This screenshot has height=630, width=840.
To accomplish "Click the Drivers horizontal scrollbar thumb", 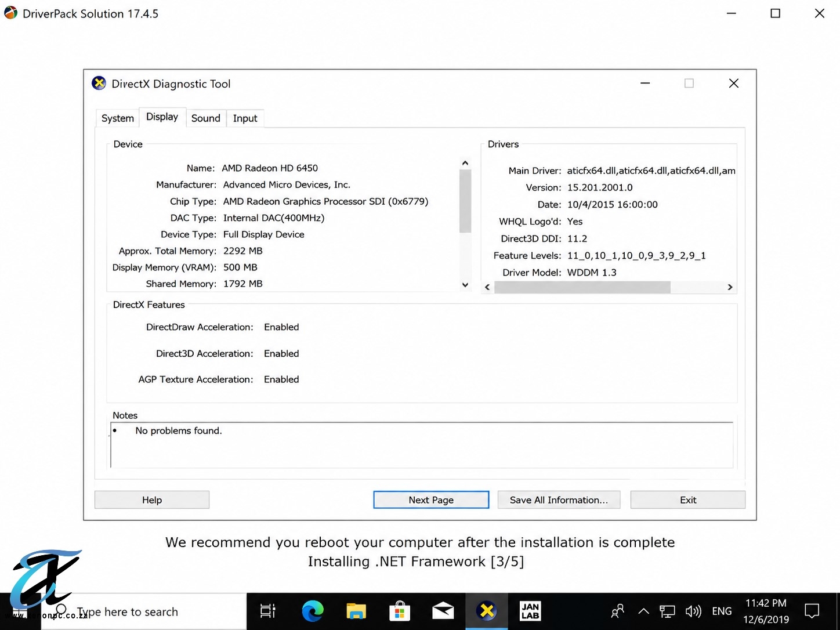I will [582, 287].
